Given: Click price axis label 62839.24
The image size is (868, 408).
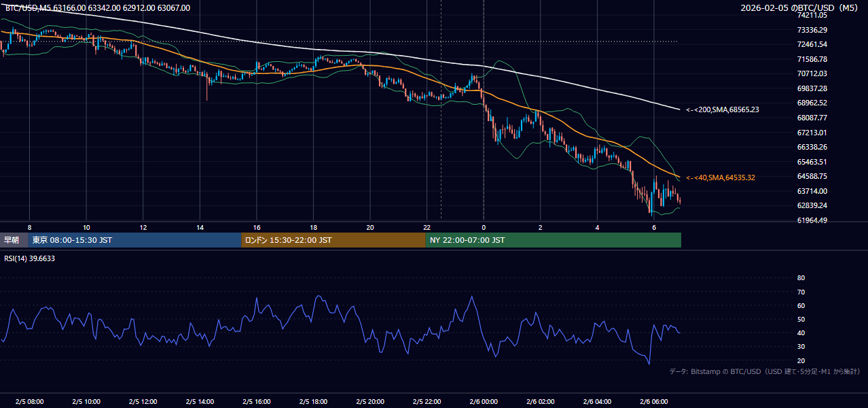Looking at the screenshot, I should [812, 205].
